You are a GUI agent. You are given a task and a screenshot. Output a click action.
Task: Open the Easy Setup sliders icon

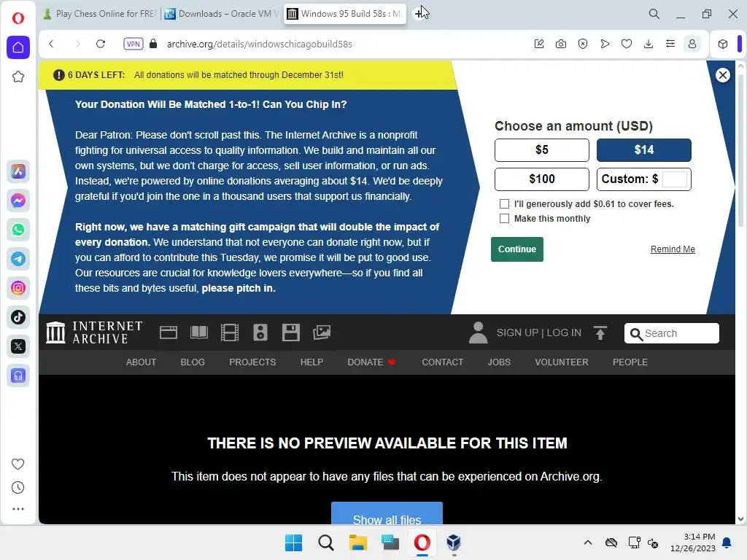point(670,44)
